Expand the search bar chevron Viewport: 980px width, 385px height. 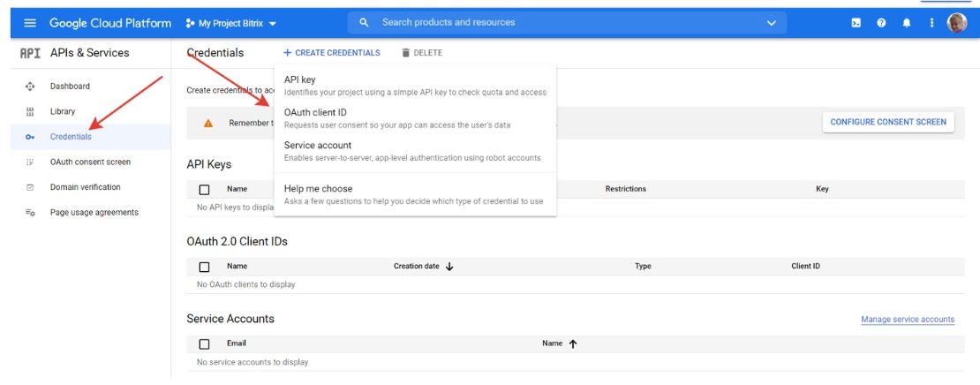point(772,23)
